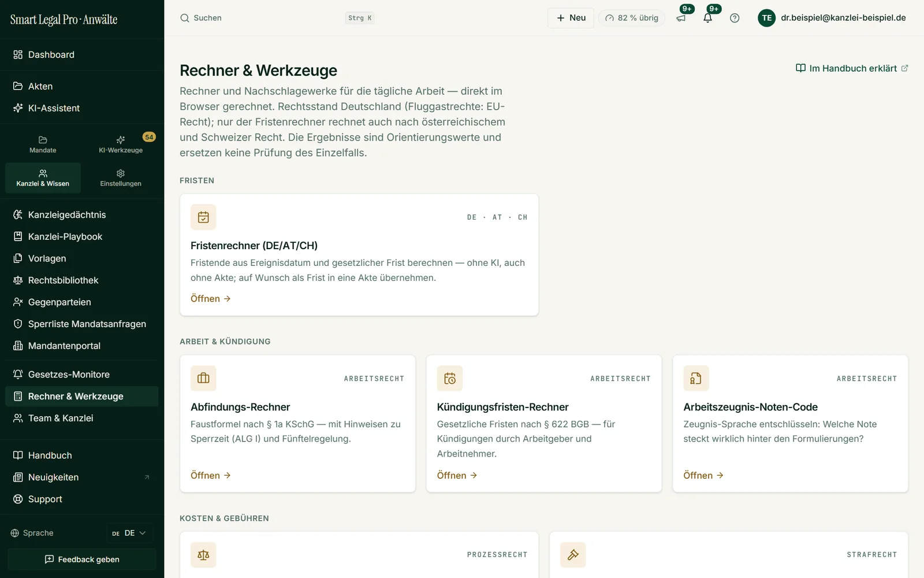Click Öffnen on the Kündigungsfristen-Rechner card
This screenshot has width=924, height=578.
tap(457, 476)
